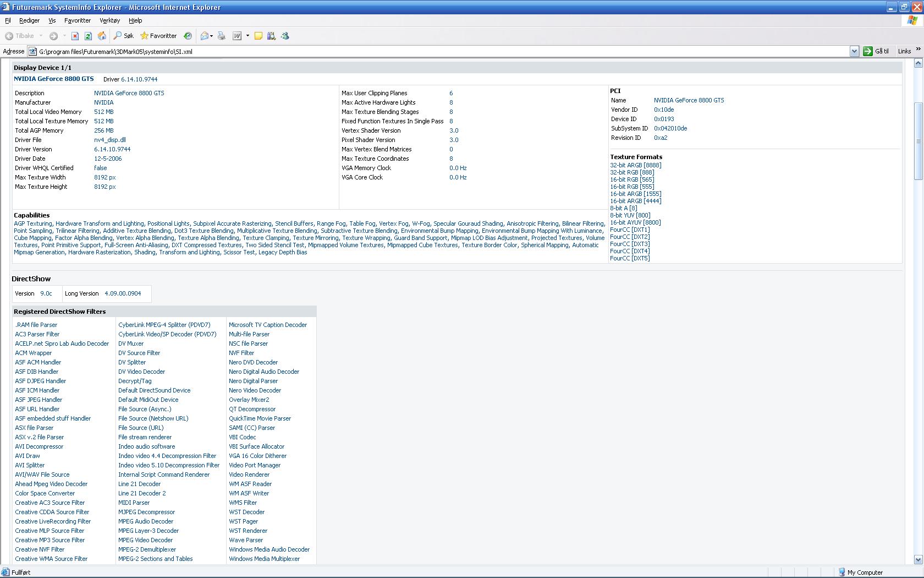Viewport: 924px width, 578px height.
Task: Click the MPEG Layer-3 Decoder entry
Action: tap(148, 531)
